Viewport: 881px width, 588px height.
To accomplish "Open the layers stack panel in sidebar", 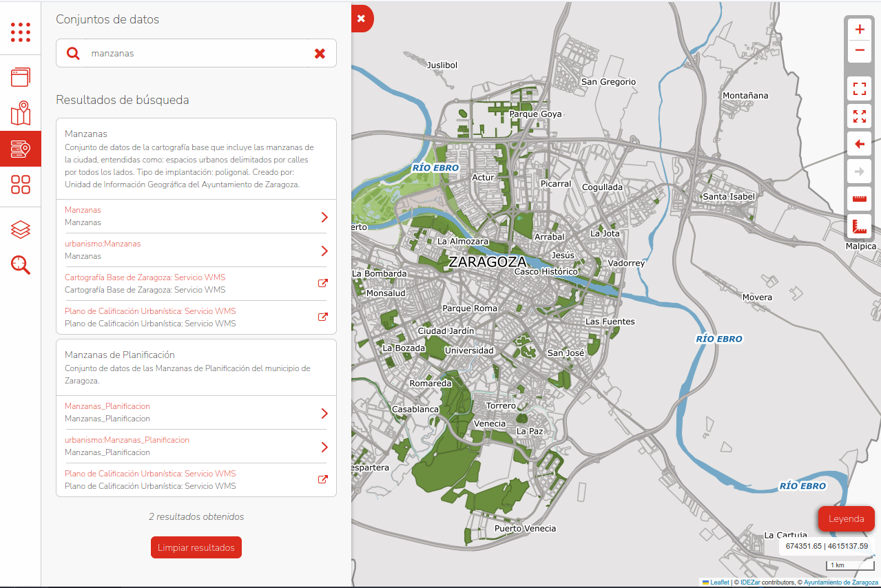I will coord(21,229).
